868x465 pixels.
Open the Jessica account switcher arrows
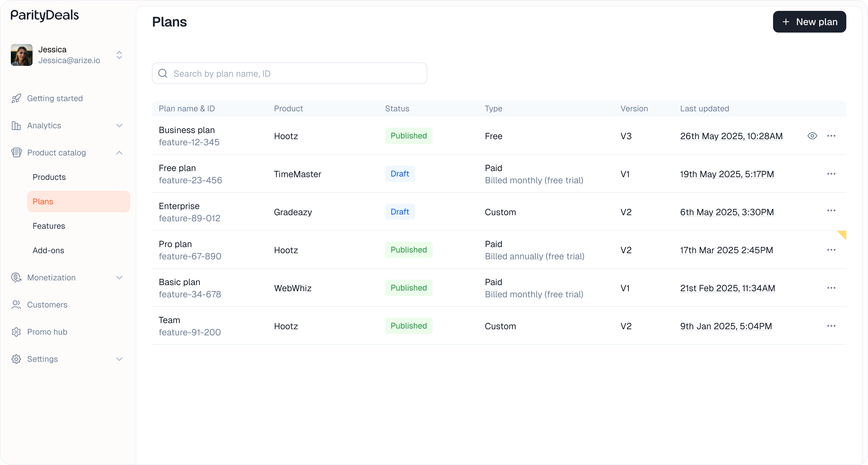click(119, 55)
